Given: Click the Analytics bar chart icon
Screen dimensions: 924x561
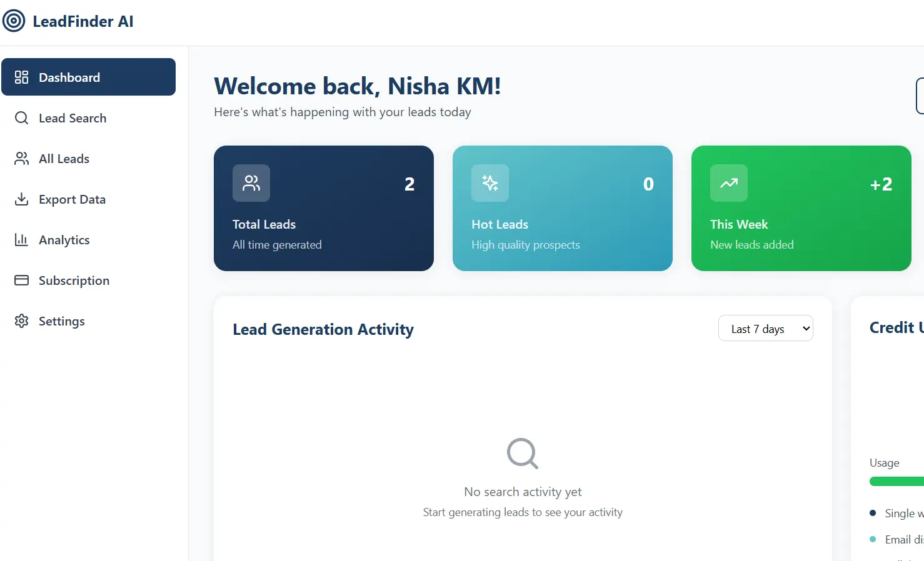Looking at the screenshot, I should [x=22, y=240].
